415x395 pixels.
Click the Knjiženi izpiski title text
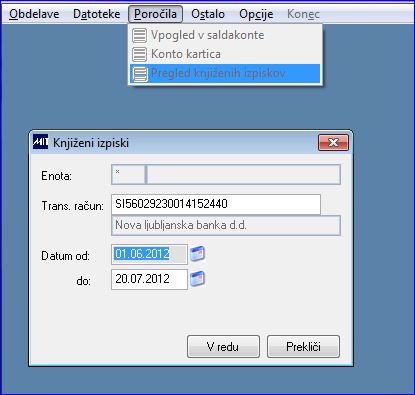coord(91,143)
